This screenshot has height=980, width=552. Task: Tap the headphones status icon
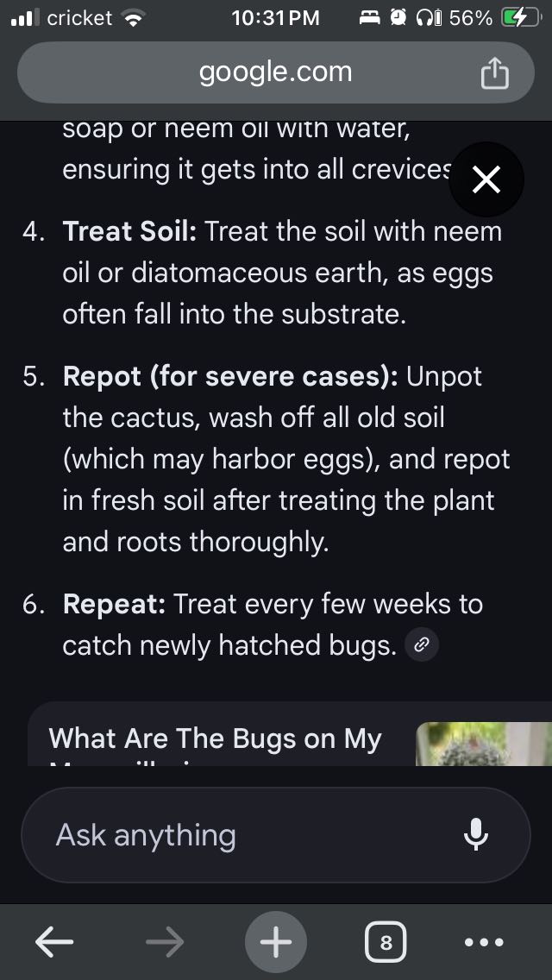coord(426,18)
